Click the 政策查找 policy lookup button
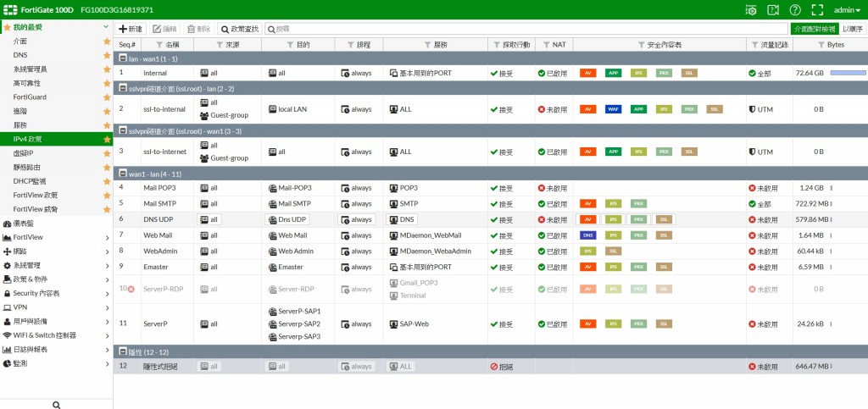This screenshot has width=868, height=409. 240,29
